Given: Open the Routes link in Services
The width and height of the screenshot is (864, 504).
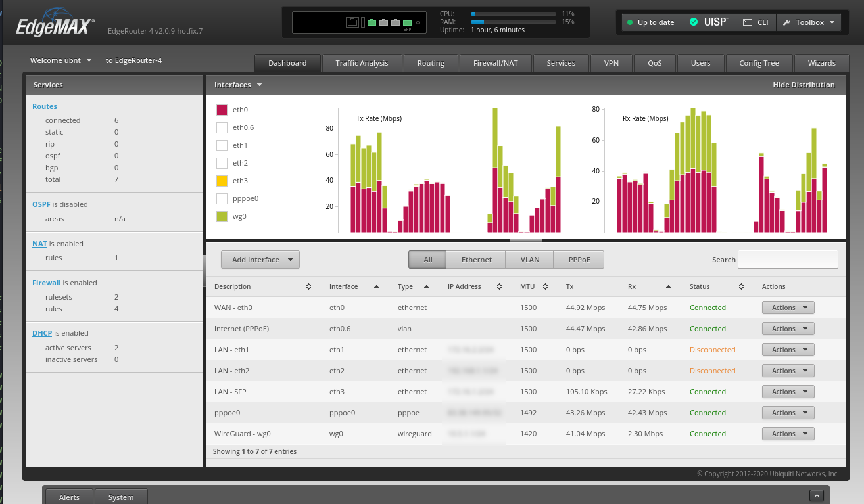Looking at the screenshot, I should pos(45,106).
